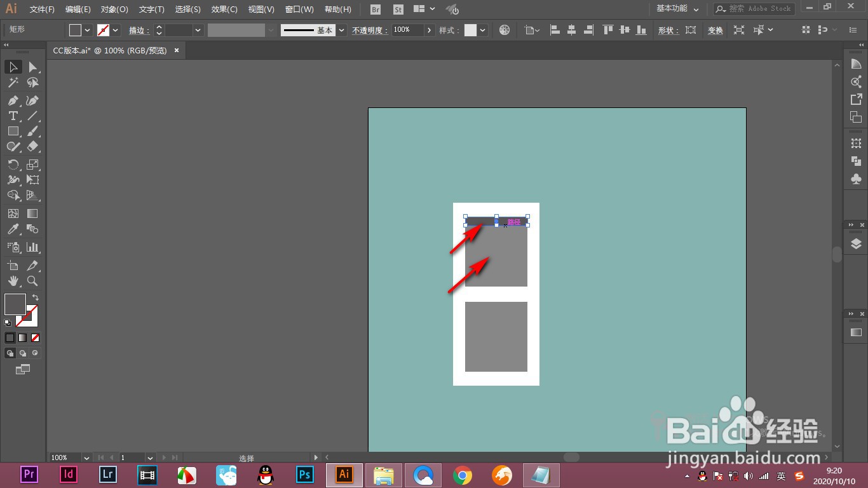Open the stroke weight dropdown
The width and height of the screenshot is (868, 488).
click(198, 30)
